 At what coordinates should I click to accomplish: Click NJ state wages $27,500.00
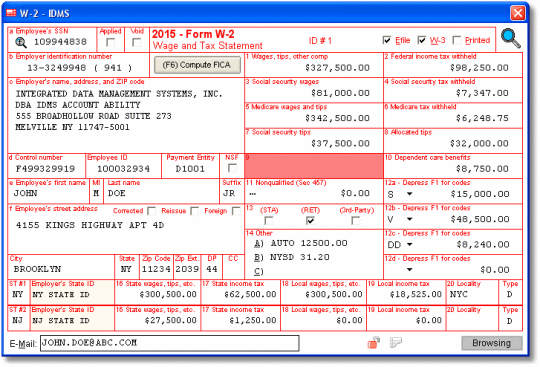pos(171,321)
